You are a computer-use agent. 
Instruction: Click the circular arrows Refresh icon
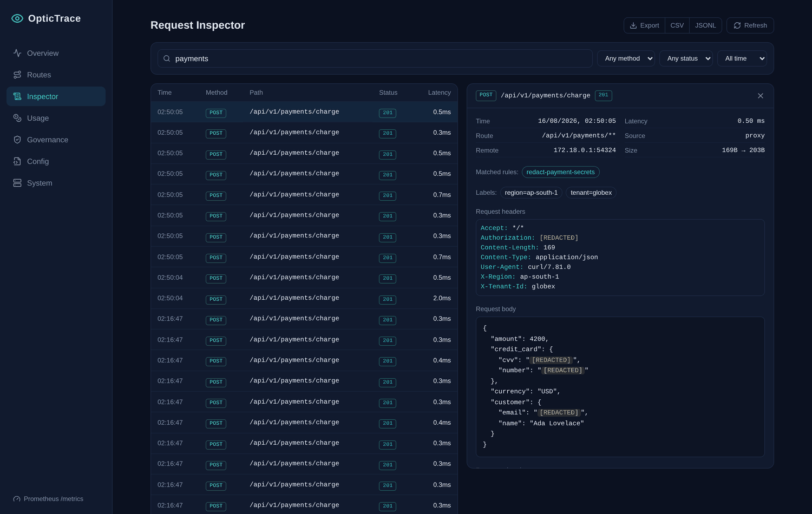(x=737, y=25)
